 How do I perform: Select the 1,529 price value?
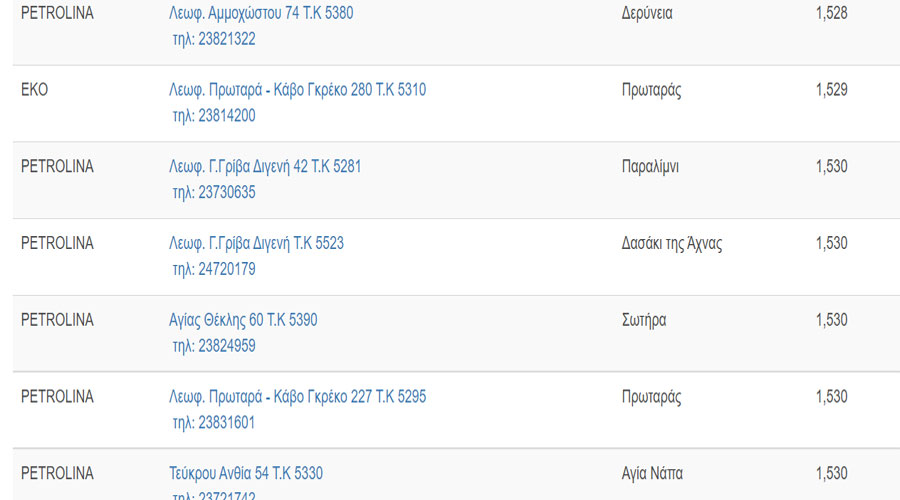click(831, 90)
